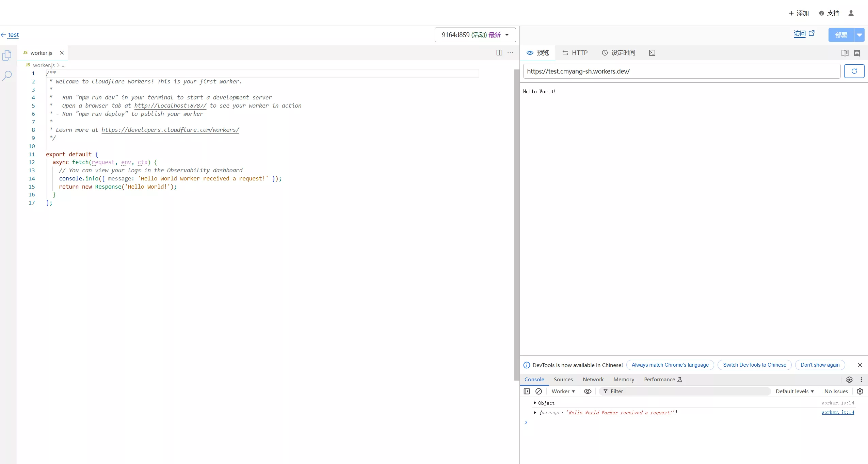Viewport: 868px width, 464px height.
Task: Toggle the docs book panel icon
Action: pos(845,53)
